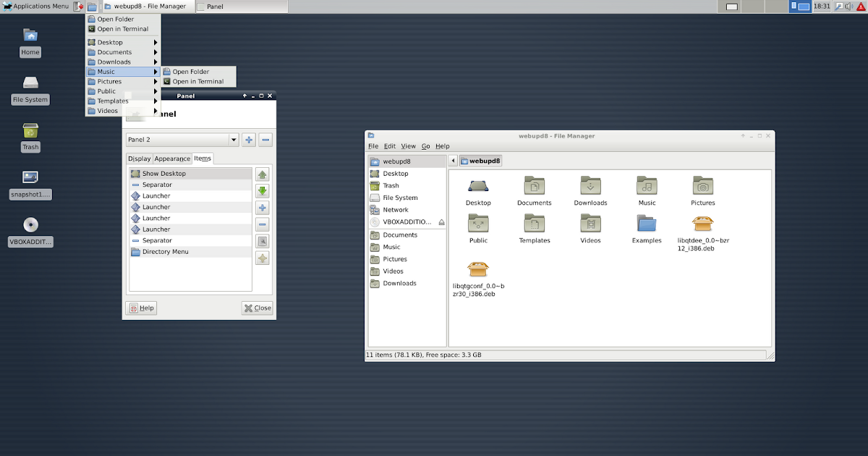Click the add new item plus icon beside list
The image size is (868, 456).
point(263,208)
